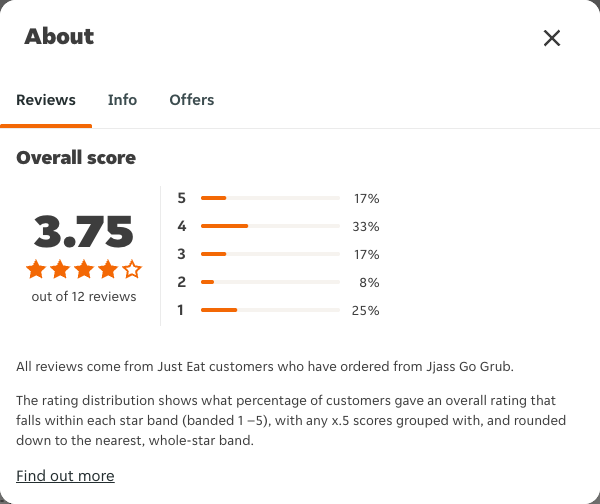Click the 25% label for 1 star

(x=365, y=310)
